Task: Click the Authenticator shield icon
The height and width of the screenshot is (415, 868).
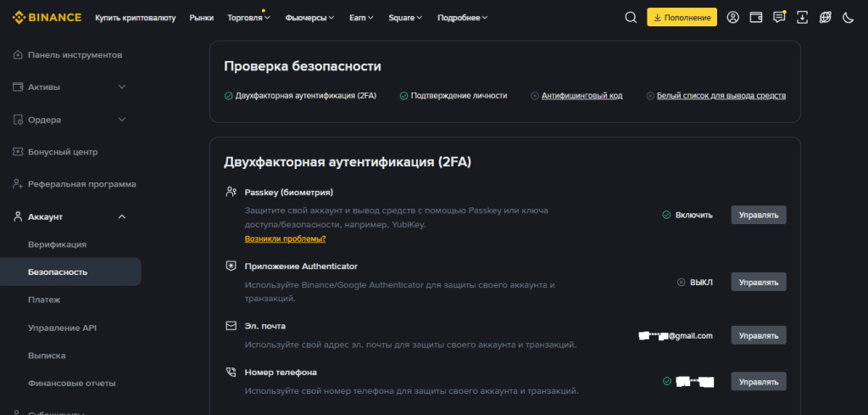Action: click(x=231, y=266)
